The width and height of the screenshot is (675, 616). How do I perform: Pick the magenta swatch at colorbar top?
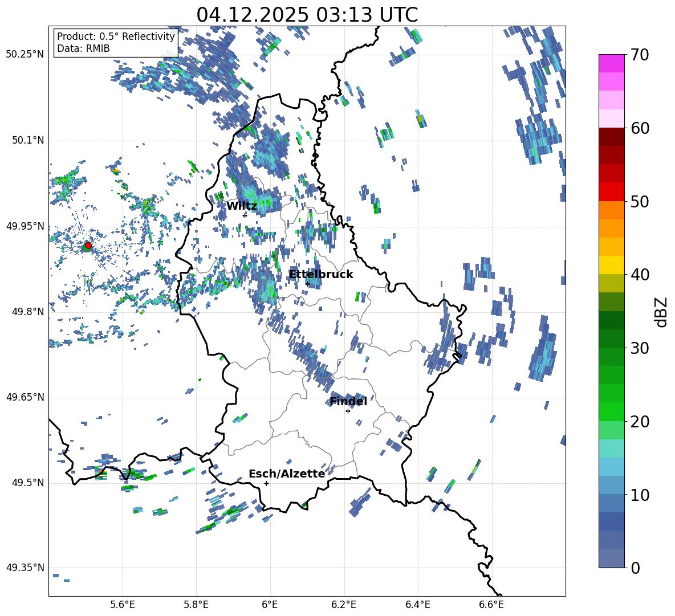pyautogui.click(x=612, y=63)
